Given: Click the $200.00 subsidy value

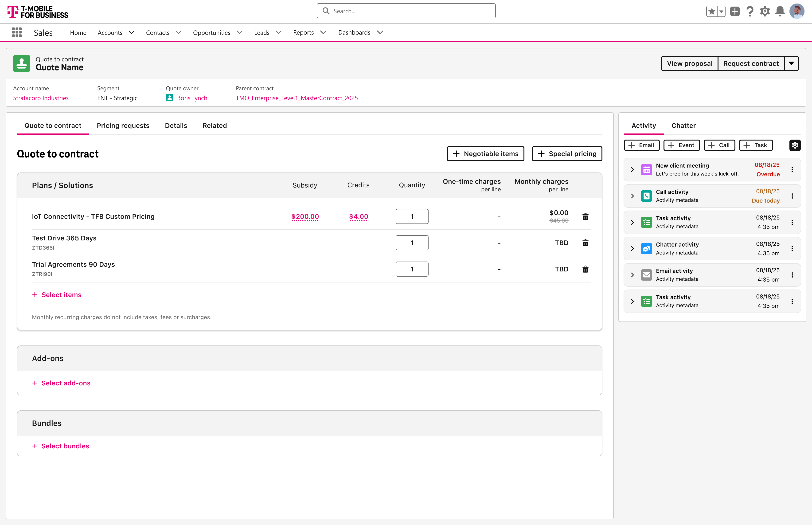Looking at the screenshot, I should (x=305, y=216).
